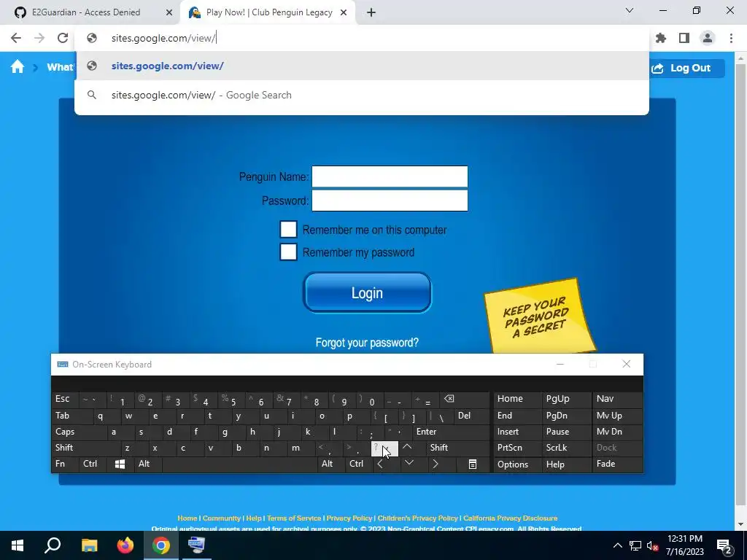Toggle left Ctrl key on On-Screen Keyboard

93,464
